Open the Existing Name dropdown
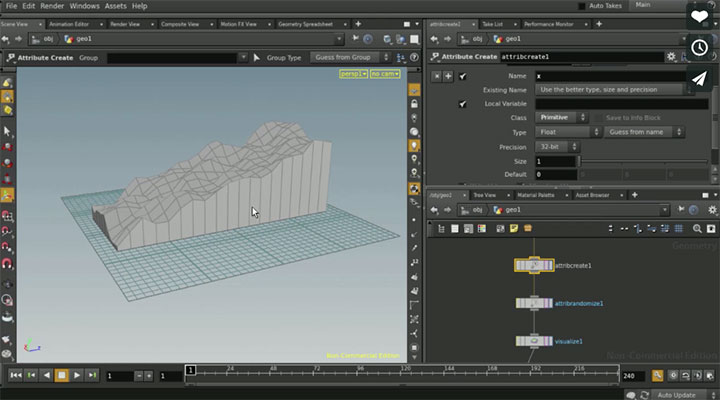The width and height of the screenshot is (720, 400). click(614, 90)
